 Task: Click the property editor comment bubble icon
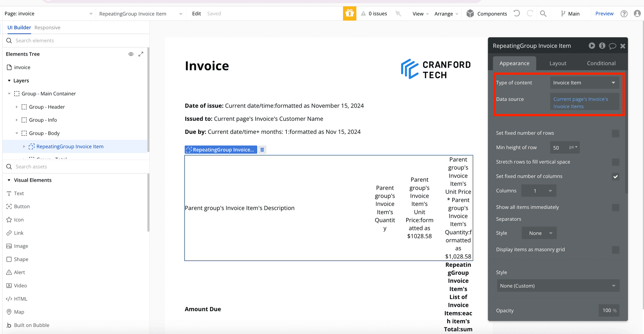point(612,46)
